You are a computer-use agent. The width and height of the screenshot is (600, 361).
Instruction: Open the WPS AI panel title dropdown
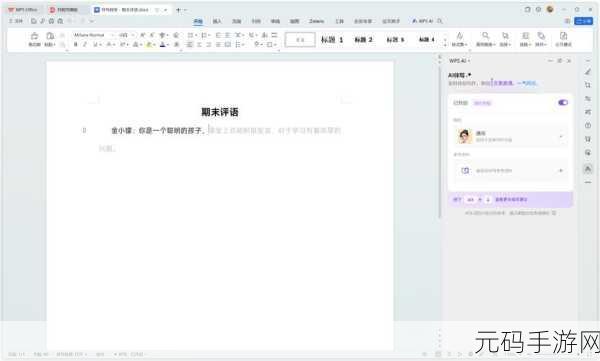[x=460, y=61]
